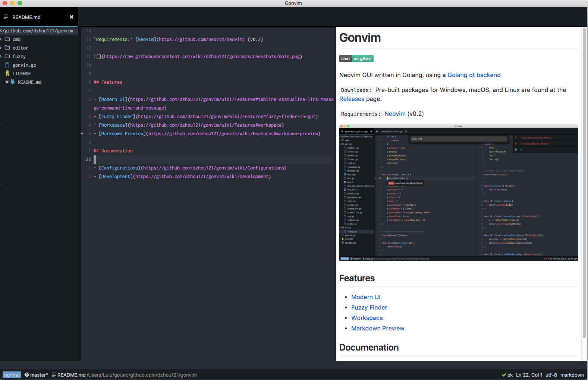Click the /Users/Lulu/go/src path in status bar
The image size is (588, 380).
point(142,375)
